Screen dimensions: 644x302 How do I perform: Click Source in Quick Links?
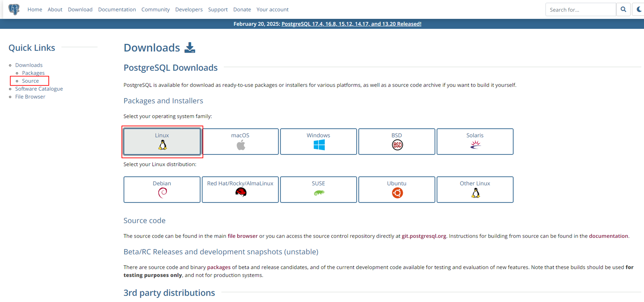[30, 81]
